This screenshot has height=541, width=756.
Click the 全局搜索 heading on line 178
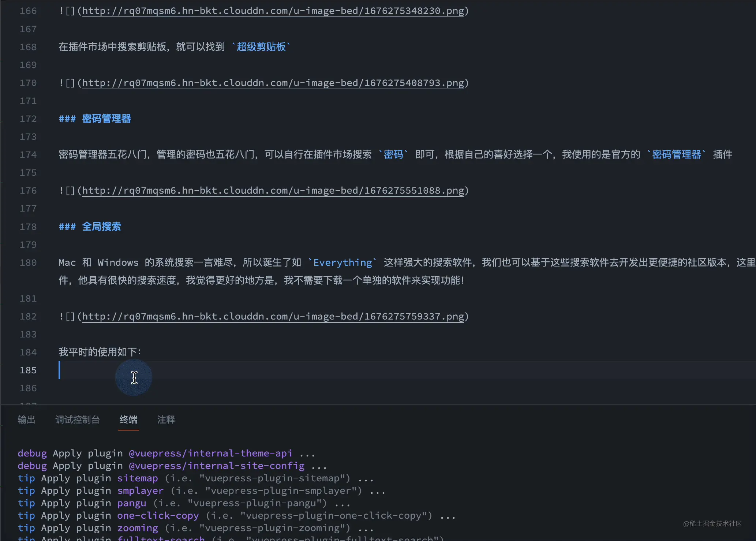point(101,227)
